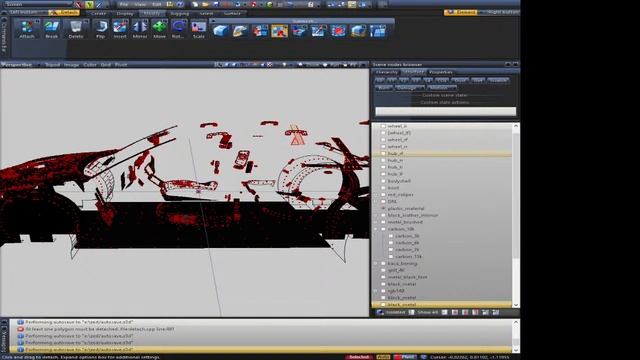The height and width of the screenshot is (360, 640).
Task: Open the Properties tab in scene browser
Action: coord(440,72)
